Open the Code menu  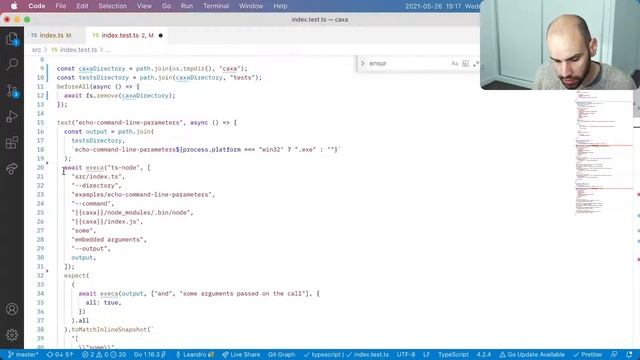click(37, 6)
